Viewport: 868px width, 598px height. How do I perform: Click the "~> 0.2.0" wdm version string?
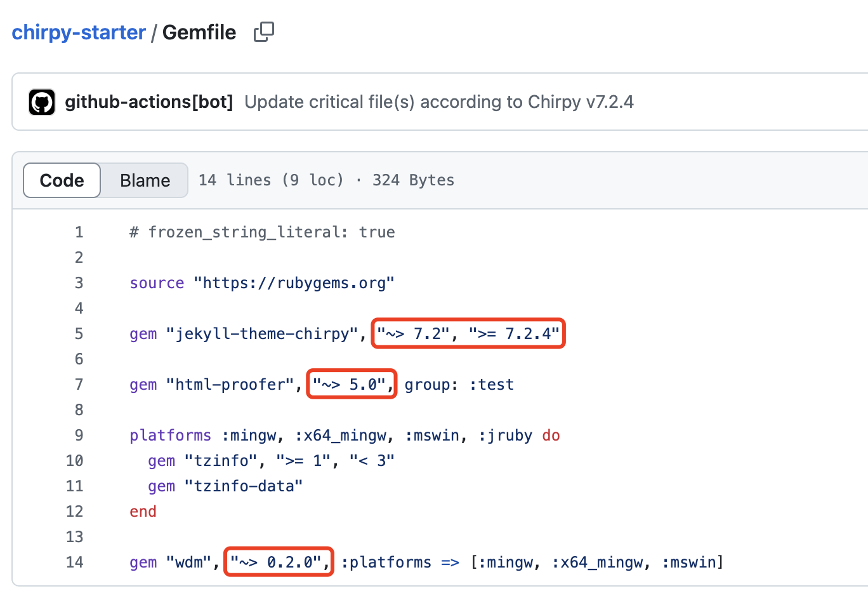(280, 562)
